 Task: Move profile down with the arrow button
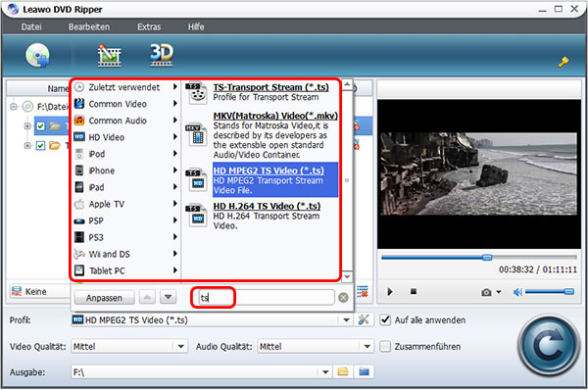coord(168,297)
